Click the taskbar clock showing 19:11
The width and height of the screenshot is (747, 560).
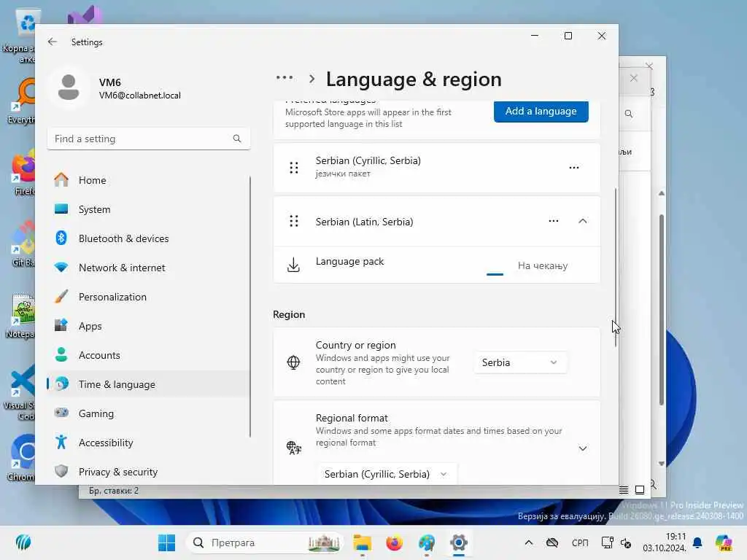pos(664,542)
